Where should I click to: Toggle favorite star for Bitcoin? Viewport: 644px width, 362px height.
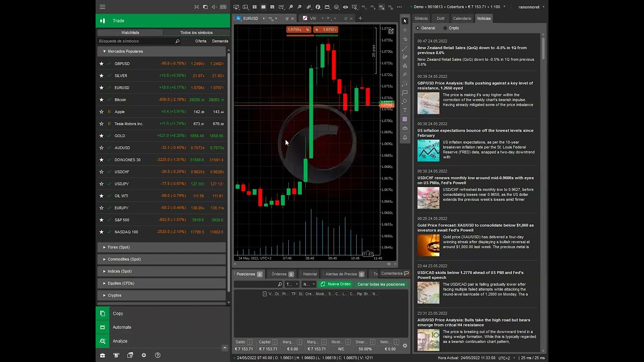click(x=101, y=100)
